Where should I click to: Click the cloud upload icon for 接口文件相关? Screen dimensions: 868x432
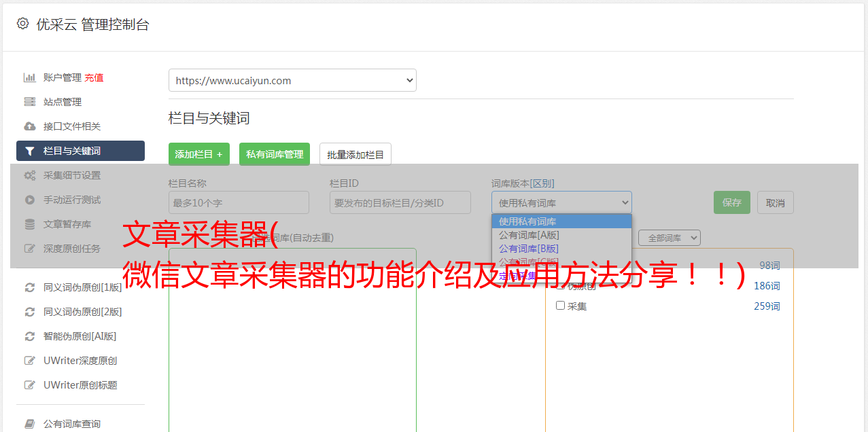(x=30, y=126)
